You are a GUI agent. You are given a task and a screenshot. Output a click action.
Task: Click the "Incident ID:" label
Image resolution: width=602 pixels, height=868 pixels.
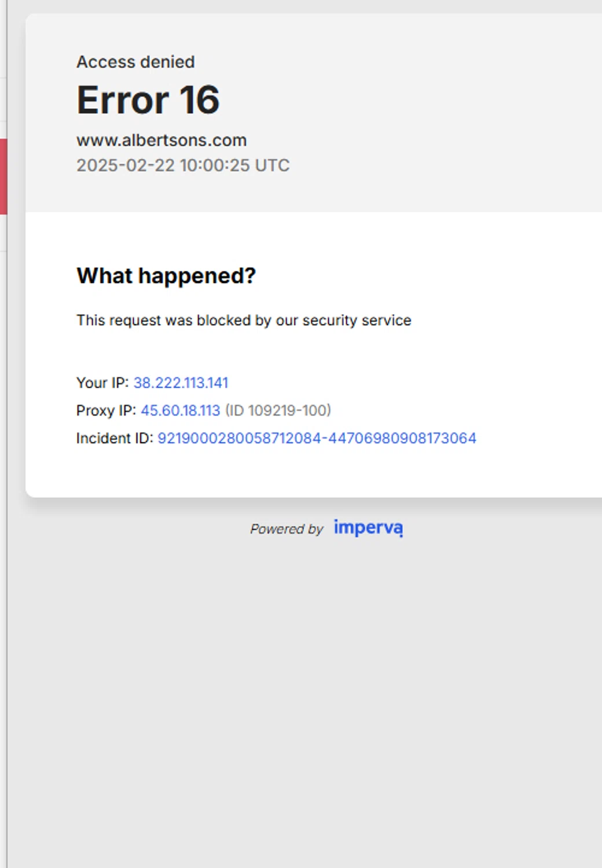pos(115,438)
